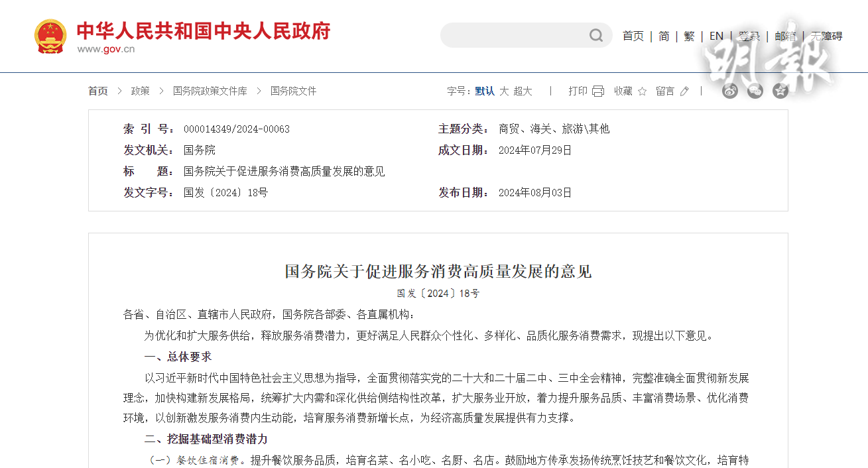868x468 pixels.
Task: Click the printer icon
Action: coord(598,91)
